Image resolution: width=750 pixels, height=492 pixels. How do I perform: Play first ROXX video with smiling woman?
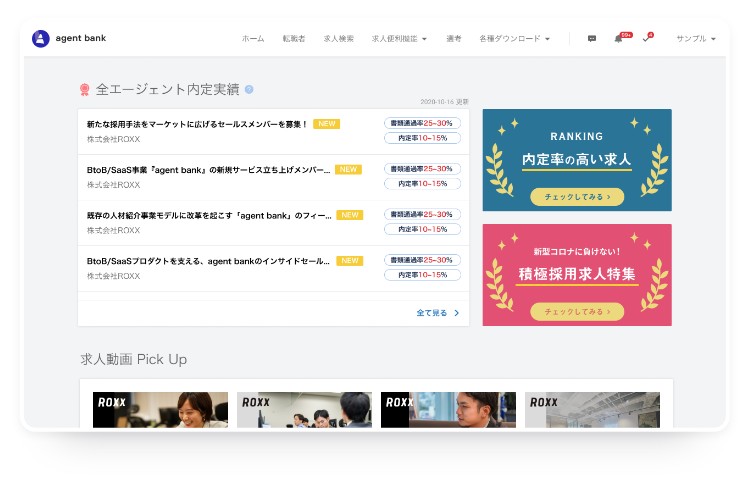[160, 410]
